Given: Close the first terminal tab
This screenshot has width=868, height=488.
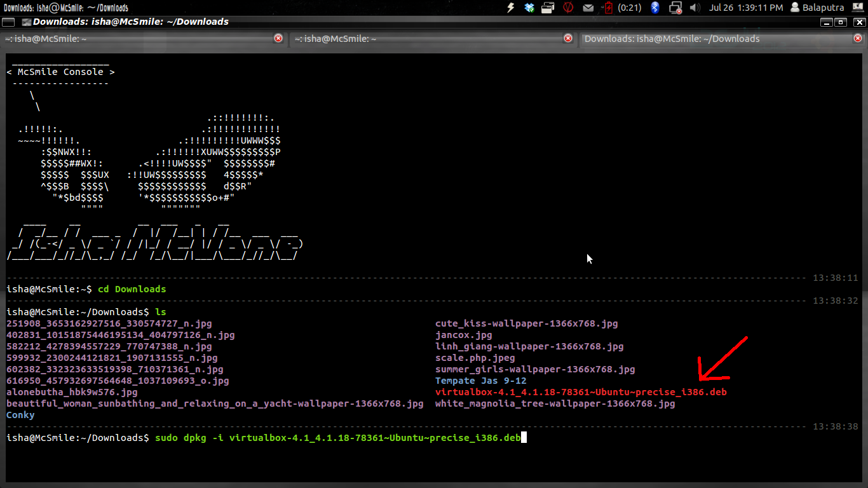Looking at the screenshot, I should tap(278, 38).
